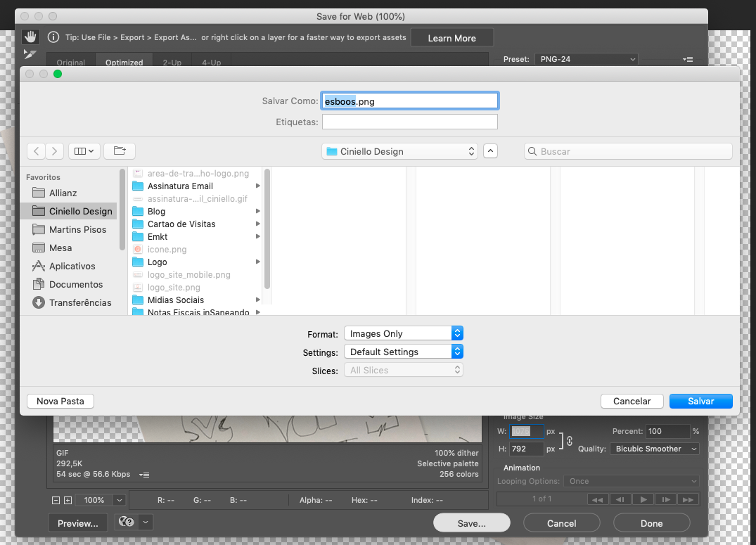Screen dimensions: 756x545
Task: Zoom in with the plus icon
Action: click(66, 500)
